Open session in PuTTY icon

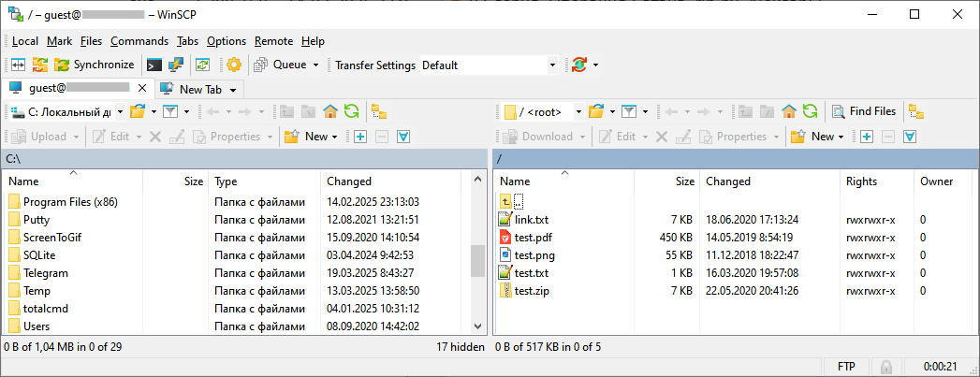[175, 65]
